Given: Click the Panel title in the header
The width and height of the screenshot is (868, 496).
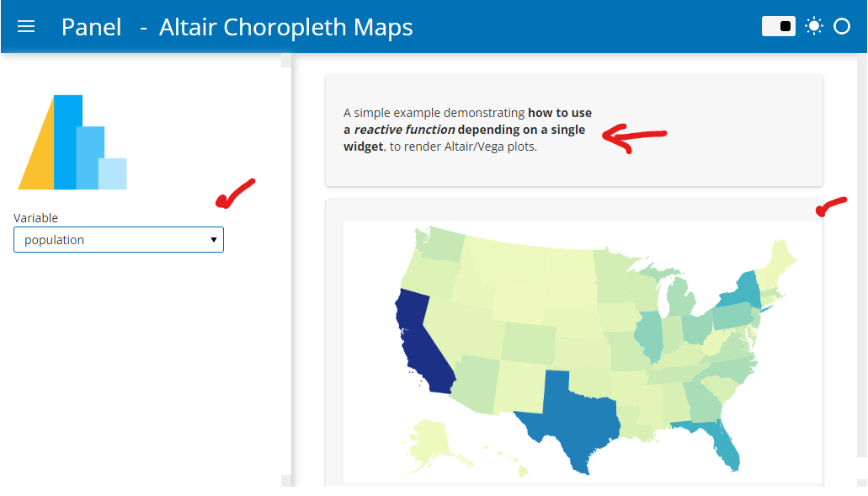Looking at the screenshot, I should pyautogui.click(x=91, y=26).
